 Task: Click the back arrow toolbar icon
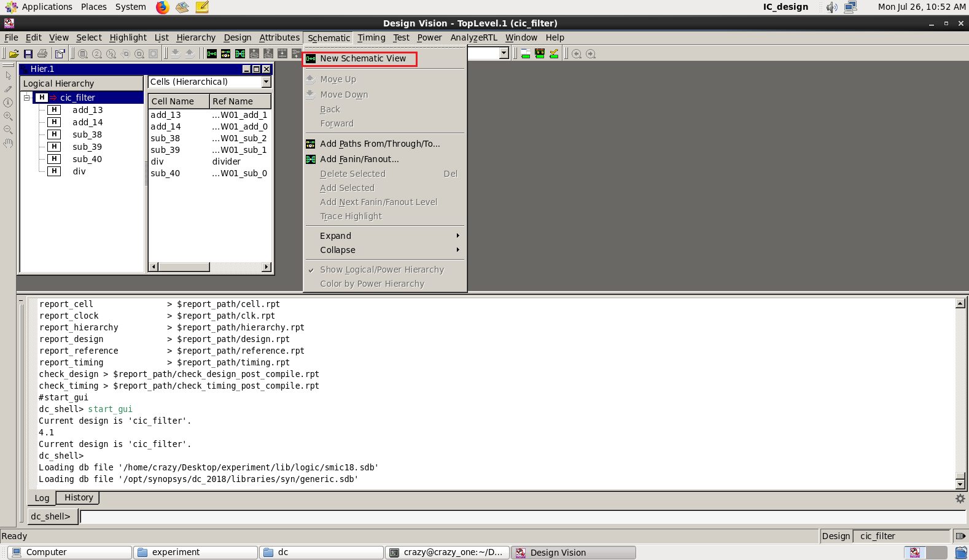point(577,53)
